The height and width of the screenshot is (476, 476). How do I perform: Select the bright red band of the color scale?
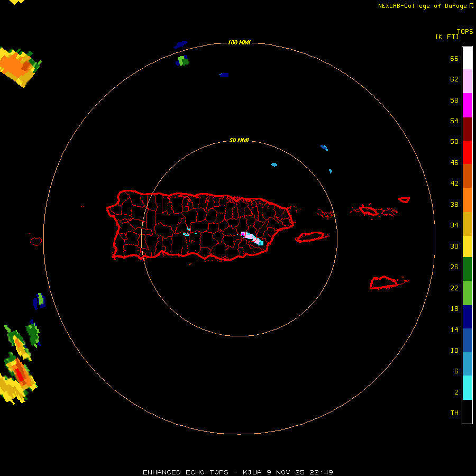(x=467, y=152)
